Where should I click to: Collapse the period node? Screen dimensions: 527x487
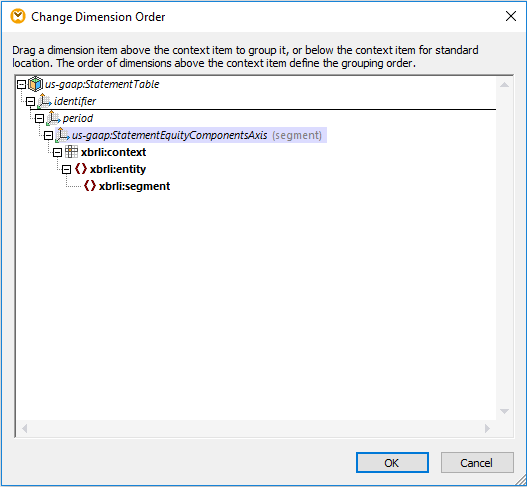(39, 118)
